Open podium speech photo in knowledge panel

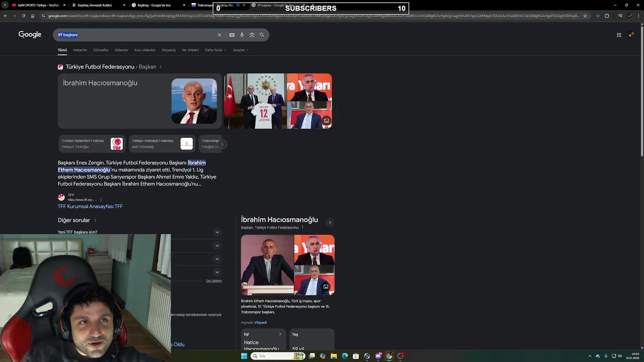267,265
